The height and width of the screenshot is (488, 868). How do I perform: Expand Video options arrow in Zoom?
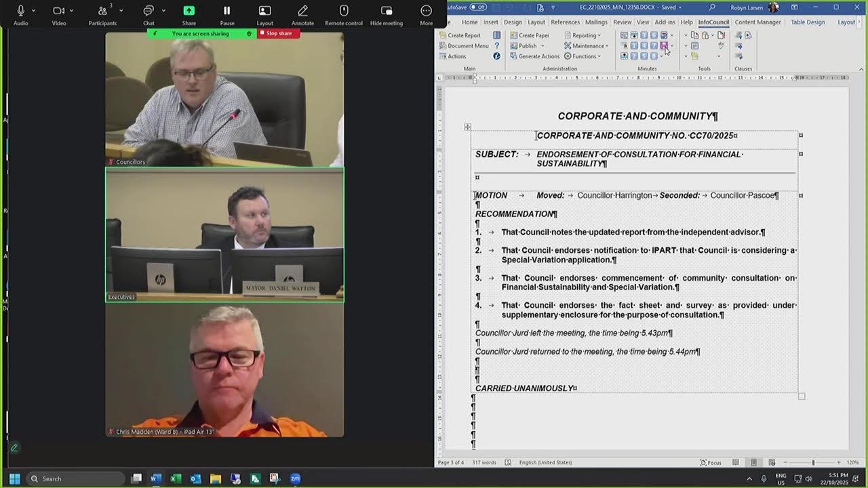tap(73, 10)
